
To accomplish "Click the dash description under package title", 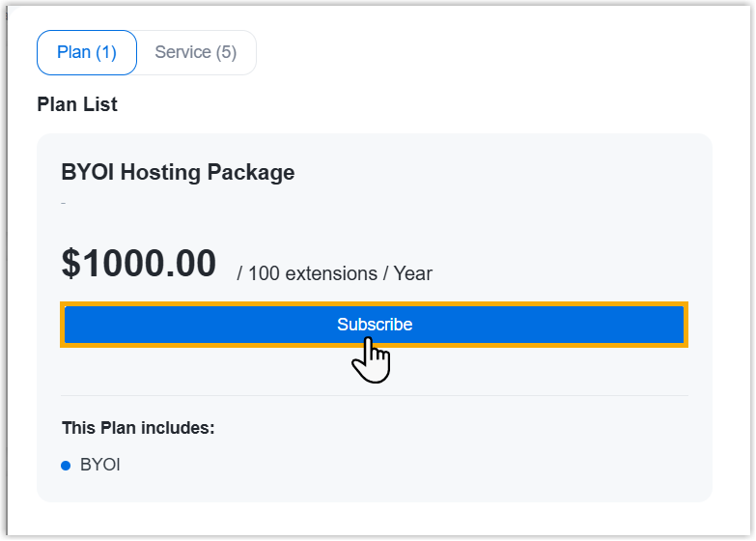I will coord(64,203).
